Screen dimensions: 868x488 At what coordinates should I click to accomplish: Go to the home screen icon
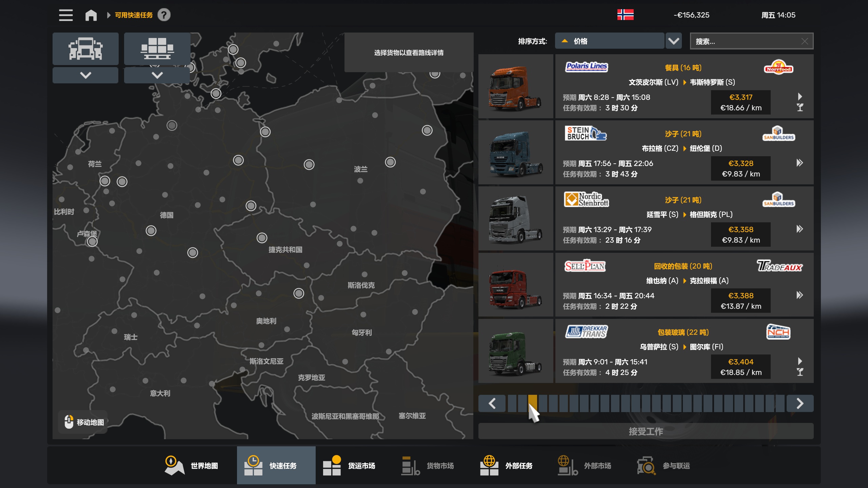(91, 15)
